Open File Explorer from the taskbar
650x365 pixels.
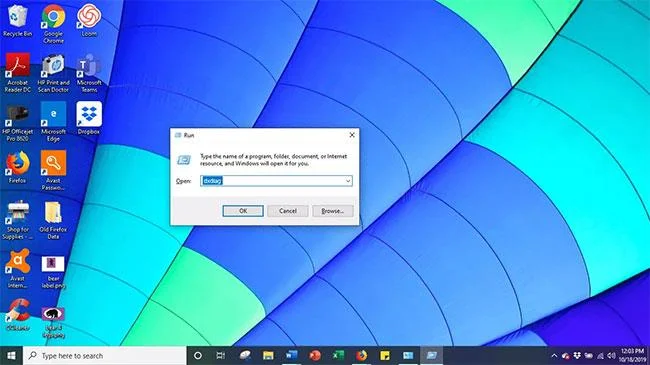coord(268,355)
